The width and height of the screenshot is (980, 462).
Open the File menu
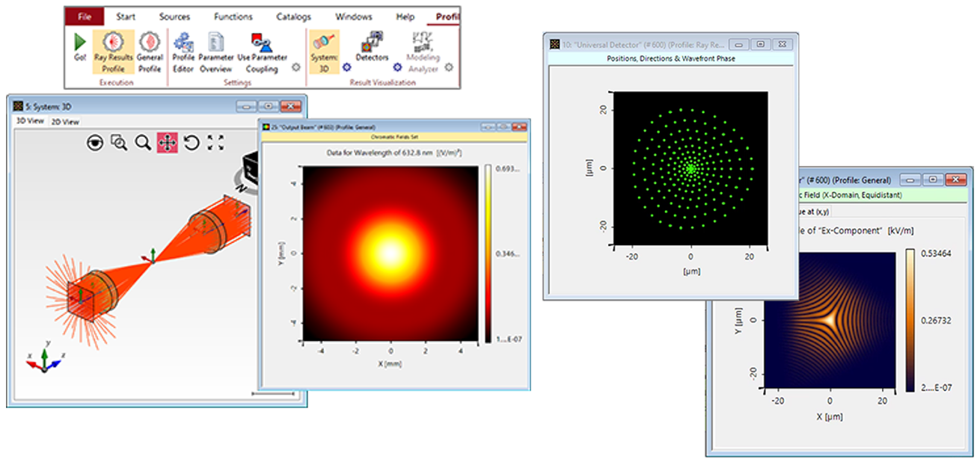pyautogui.click(x=85, y=16)
